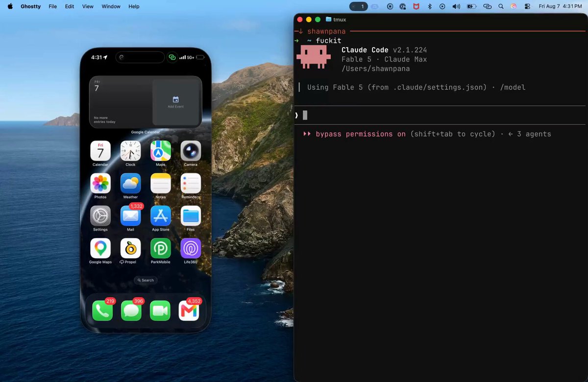Screen dimensions: 588x382
Task: Open the Files app on the phone
Action: pos(191,215)
